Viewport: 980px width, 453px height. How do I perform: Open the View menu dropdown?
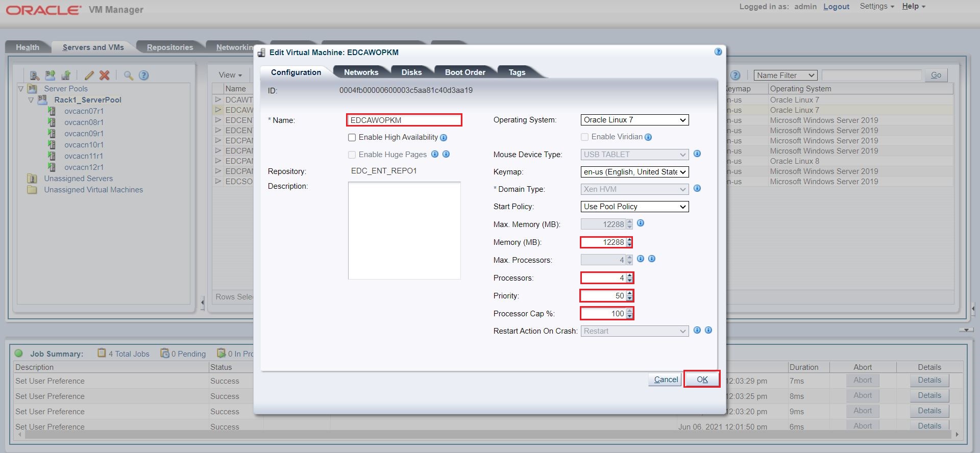click(230, 75)
